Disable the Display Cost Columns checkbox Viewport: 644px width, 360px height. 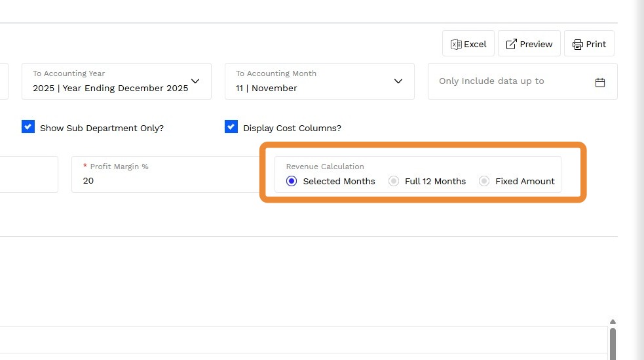(x=231, y=127)
